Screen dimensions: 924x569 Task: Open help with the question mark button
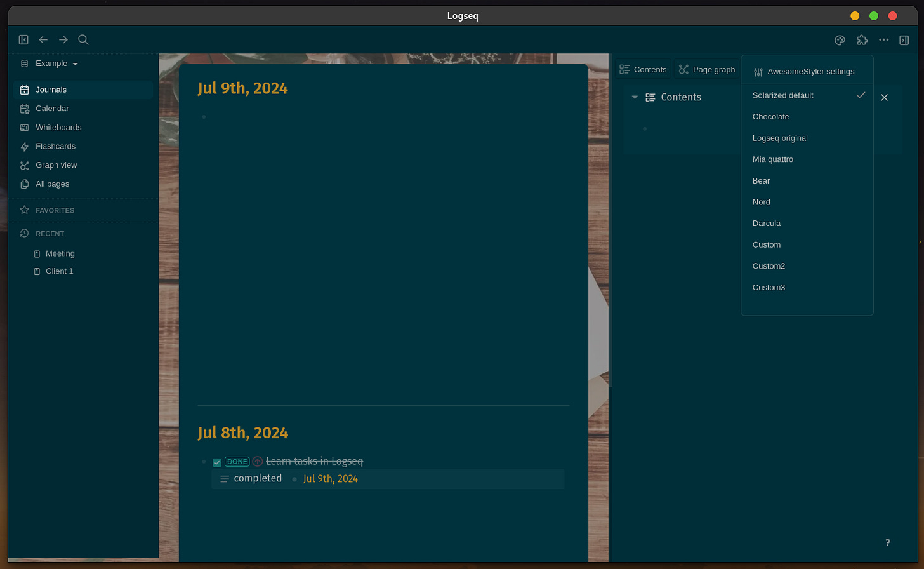887,542
